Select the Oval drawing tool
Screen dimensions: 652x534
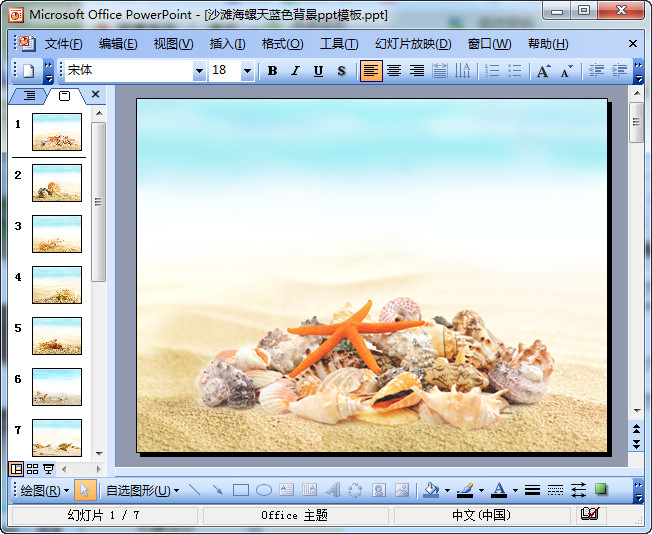[263, 490]
